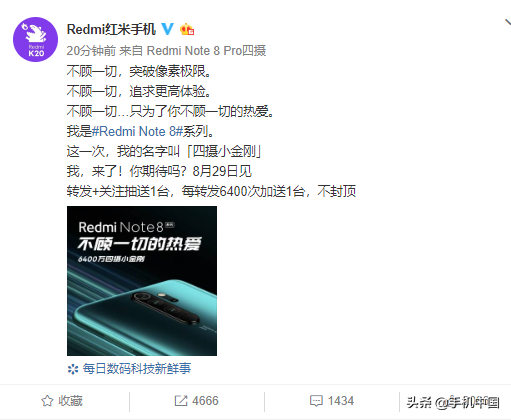The height and width of the screenshot is (420, 511).
Task: Open the Redmi Note 8 Pro四摄 source link
Action: 206,51
